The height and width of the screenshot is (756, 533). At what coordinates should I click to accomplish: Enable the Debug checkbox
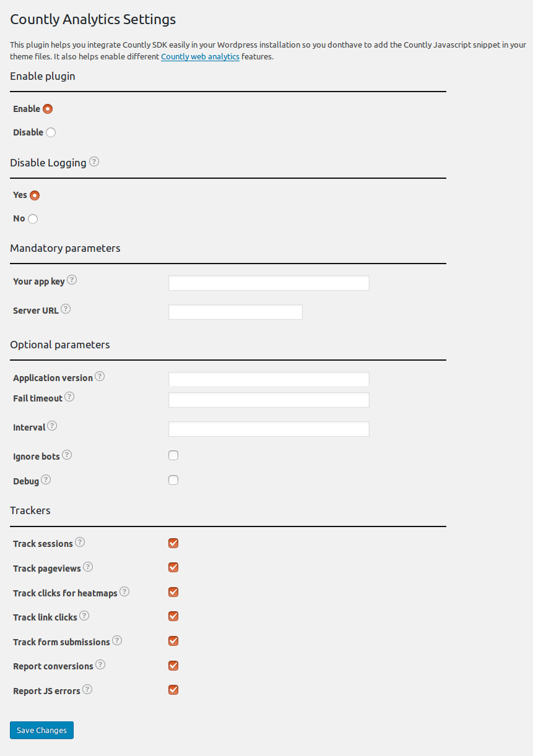[x=173, y=480]
